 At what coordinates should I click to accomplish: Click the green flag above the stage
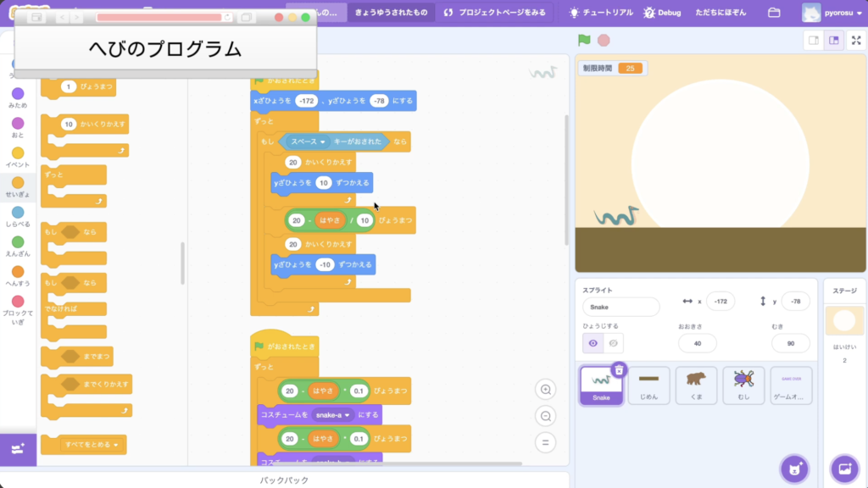583,40
